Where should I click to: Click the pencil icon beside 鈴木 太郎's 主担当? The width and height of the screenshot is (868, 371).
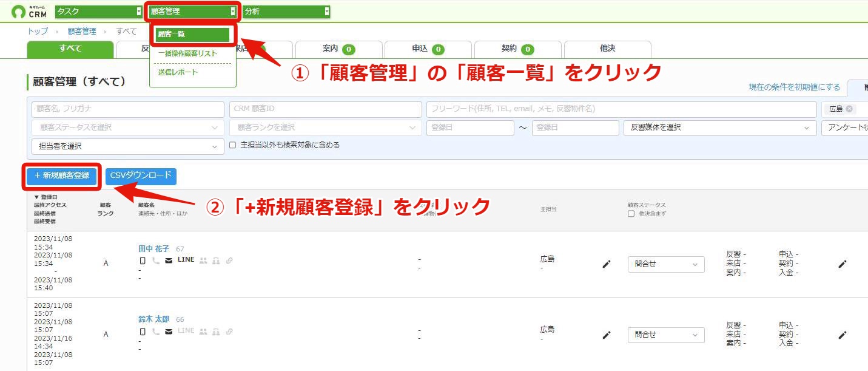coord(606,335)
